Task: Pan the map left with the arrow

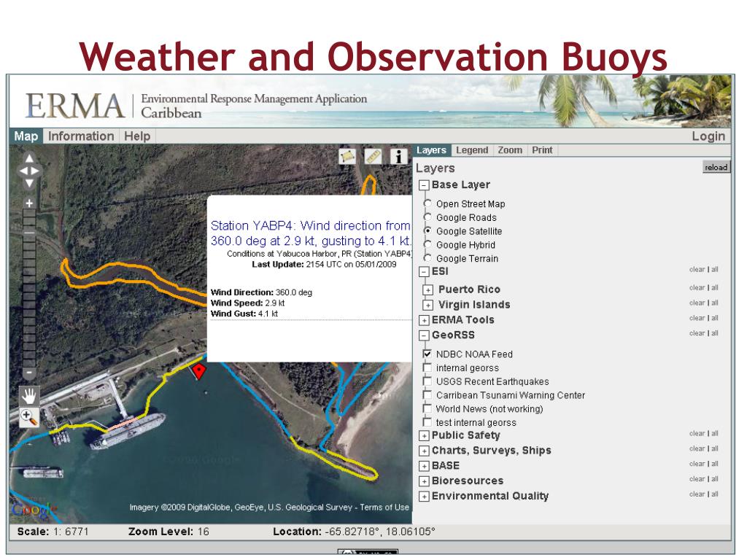Action: (x=23, y=171)
